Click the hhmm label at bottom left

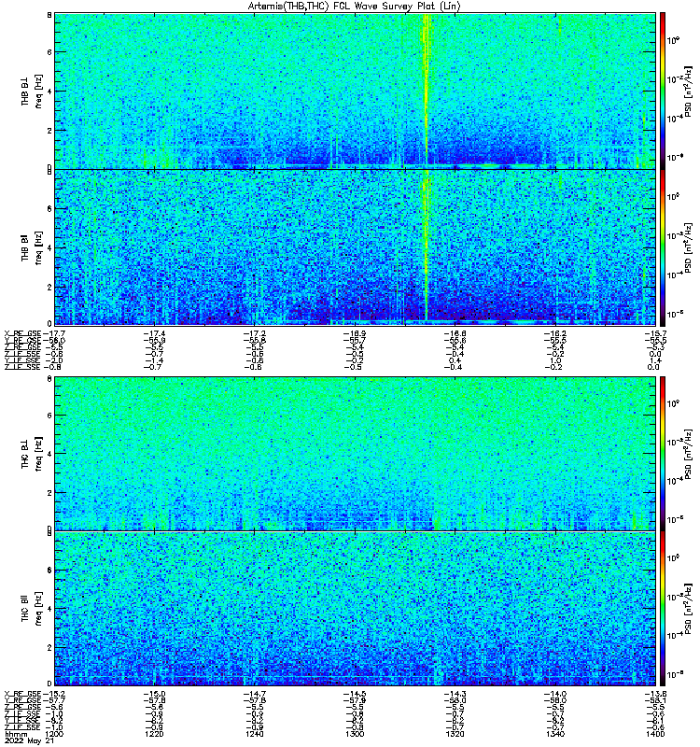pyautogui.click(x=15, y=735)
